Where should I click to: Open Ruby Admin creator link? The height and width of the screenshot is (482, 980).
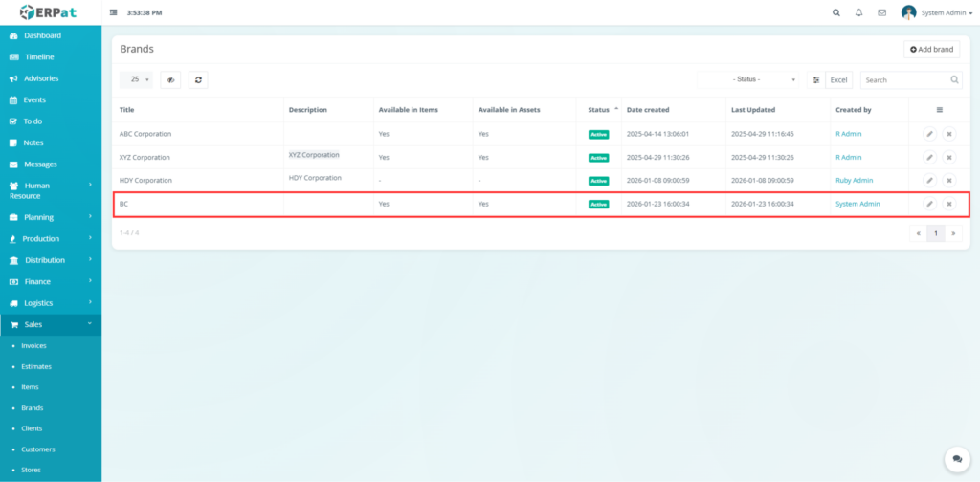pos(855,181)
